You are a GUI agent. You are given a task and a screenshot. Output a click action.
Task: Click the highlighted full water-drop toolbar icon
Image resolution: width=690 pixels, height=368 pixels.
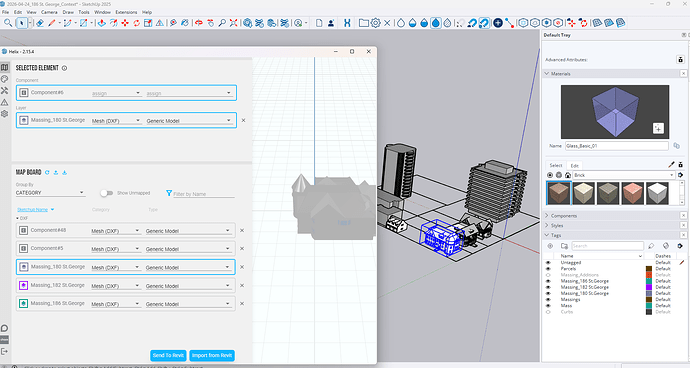tap(436, 23)
